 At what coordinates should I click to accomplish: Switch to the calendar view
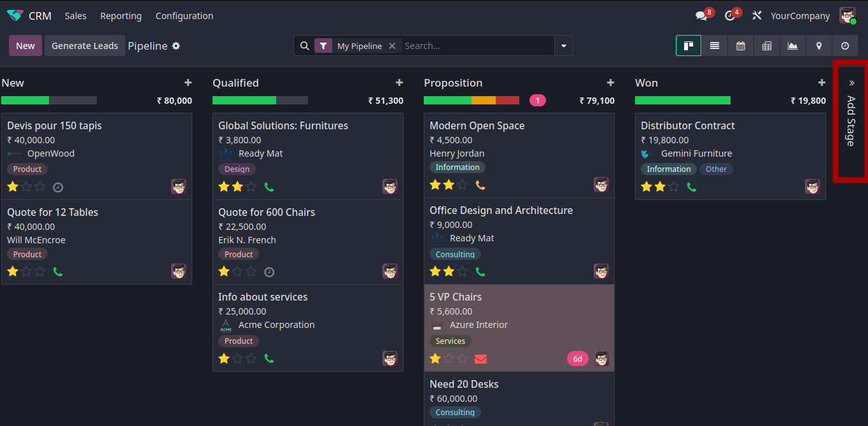(741, 46)
